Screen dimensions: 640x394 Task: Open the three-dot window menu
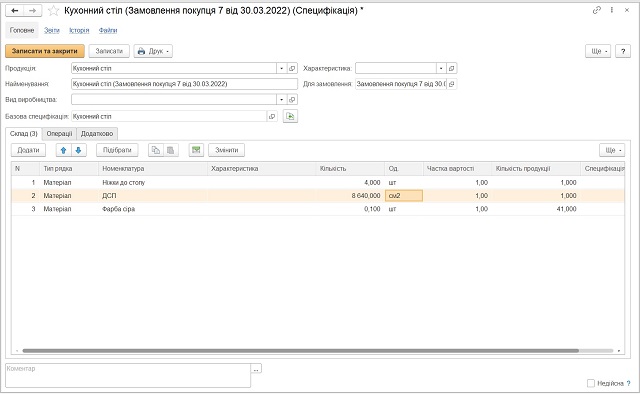click(611, 10)
